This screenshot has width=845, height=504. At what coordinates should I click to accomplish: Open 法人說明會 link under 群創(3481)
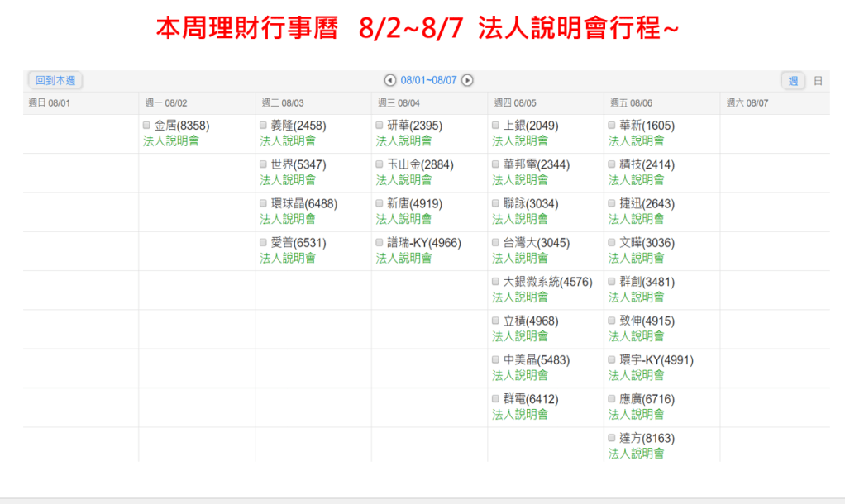[x=636, y=297]
